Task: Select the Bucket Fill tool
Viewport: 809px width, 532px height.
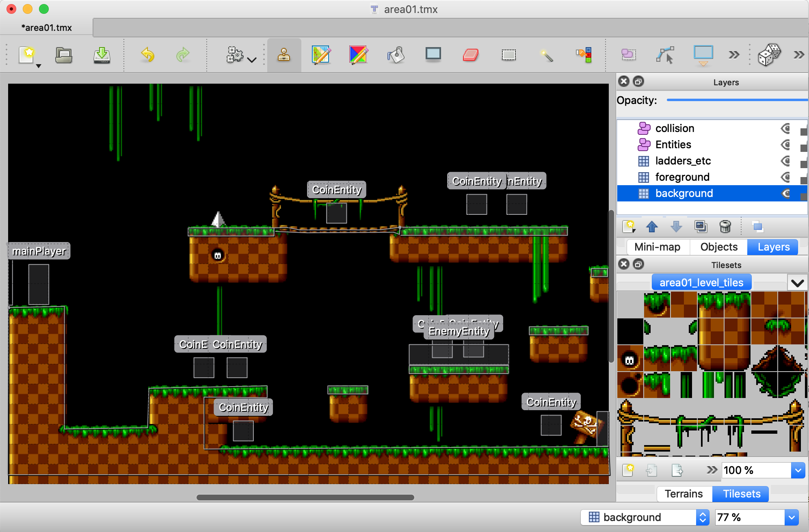Action: tap(396, 55)
